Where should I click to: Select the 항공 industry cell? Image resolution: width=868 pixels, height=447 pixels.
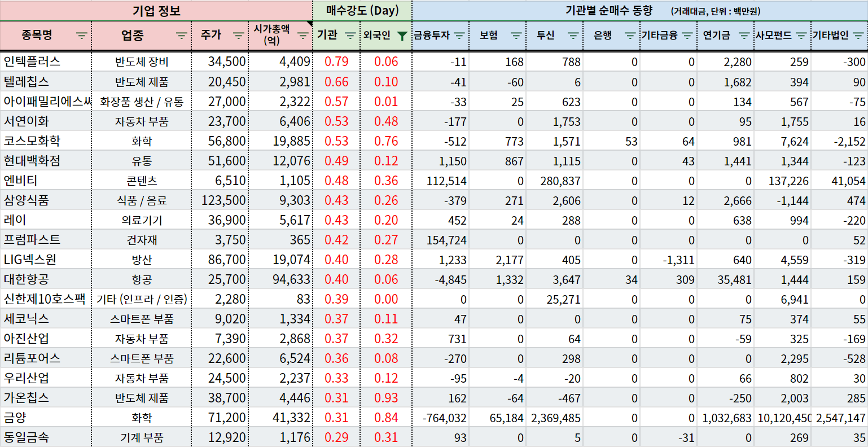(x=142, y=279)
